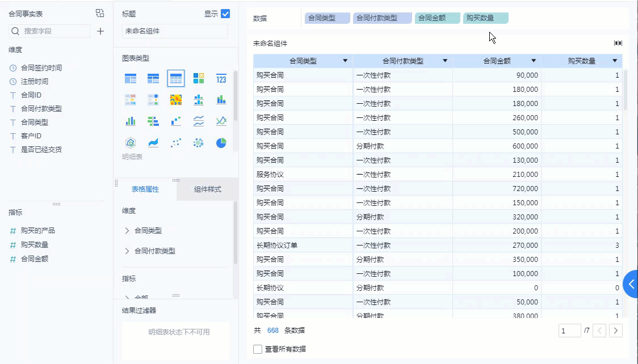Check the 查看所有数据 checkbox

[x=258, y=349]
